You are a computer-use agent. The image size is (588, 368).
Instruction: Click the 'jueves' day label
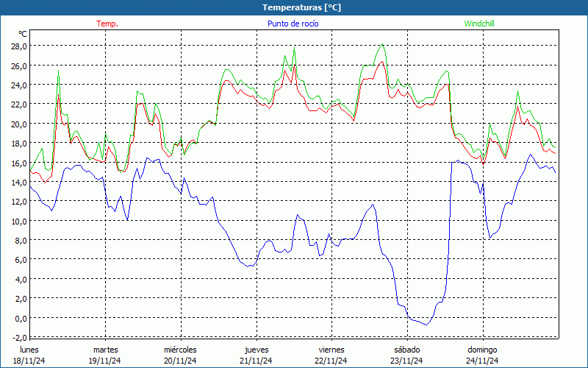[257, 350]
